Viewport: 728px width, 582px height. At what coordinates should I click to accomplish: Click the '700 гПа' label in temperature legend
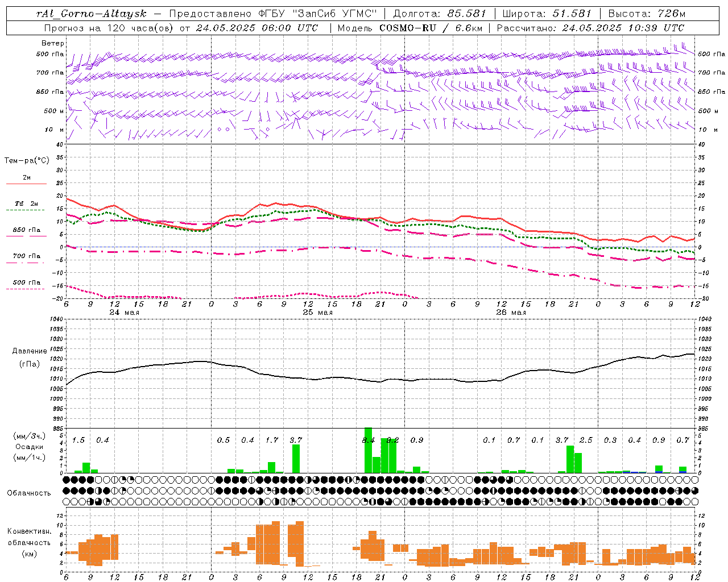(x=27, y=256)
